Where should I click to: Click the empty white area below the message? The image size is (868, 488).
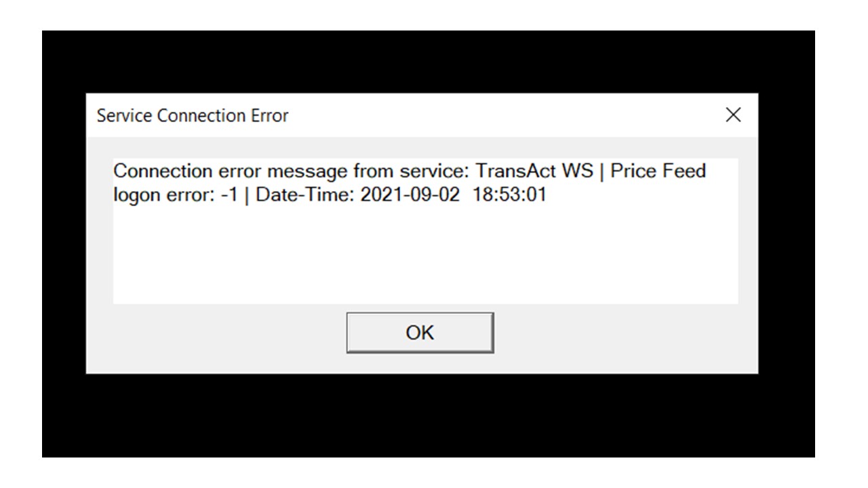pyautogui.click(x=425, y=258)
